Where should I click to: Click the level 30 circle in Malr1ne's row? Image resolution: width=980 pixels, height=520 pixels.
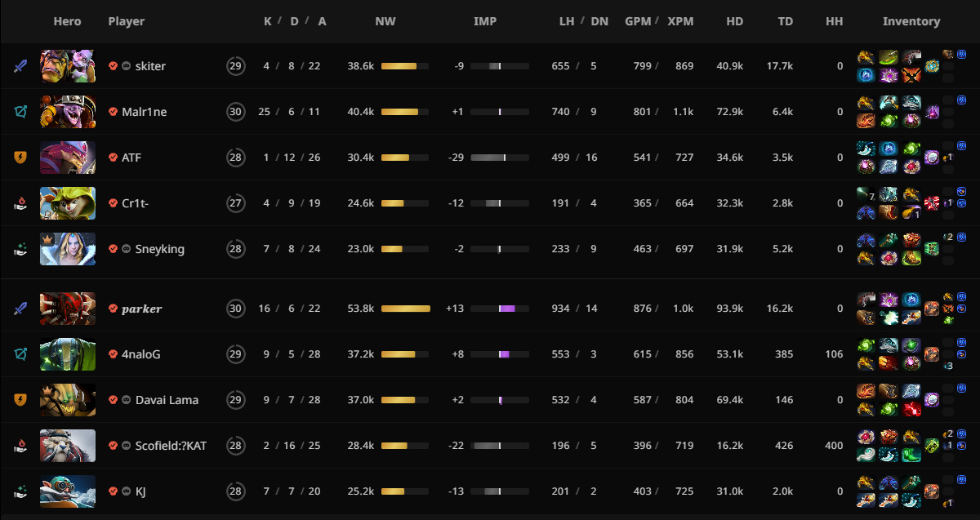[236, 112]
